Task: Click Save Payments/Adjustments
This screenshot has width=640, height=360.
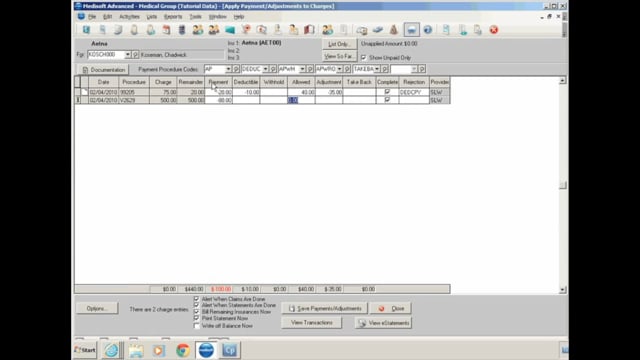Action: 325,309
